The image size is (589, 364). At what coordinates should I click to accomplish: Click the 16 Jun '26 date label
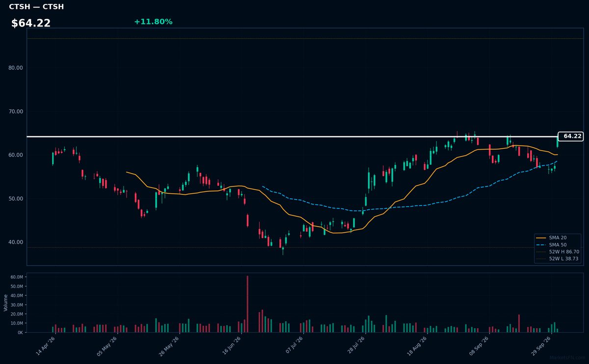pyautogui.click(x=231, y=346)
